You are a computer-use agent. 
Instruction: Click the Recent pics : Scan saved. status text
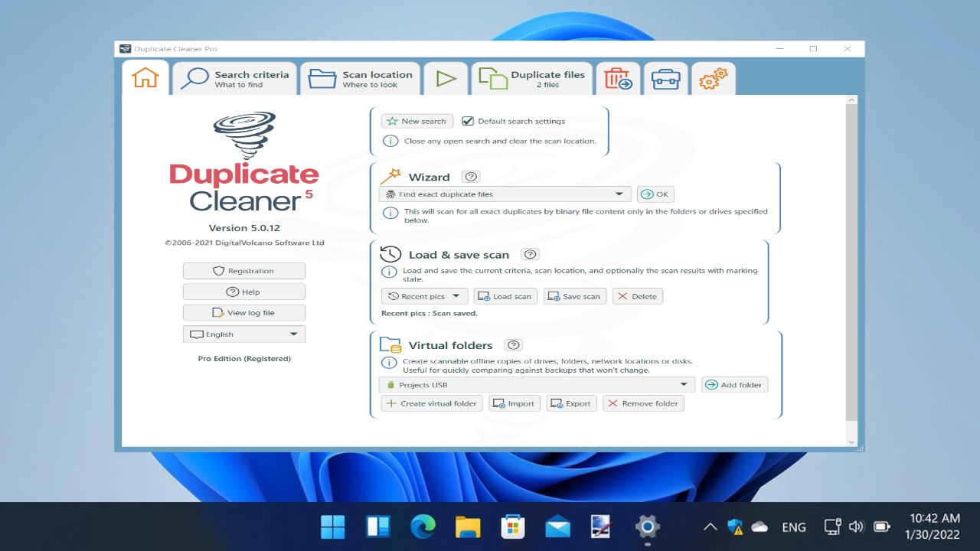tap(430, 313)
